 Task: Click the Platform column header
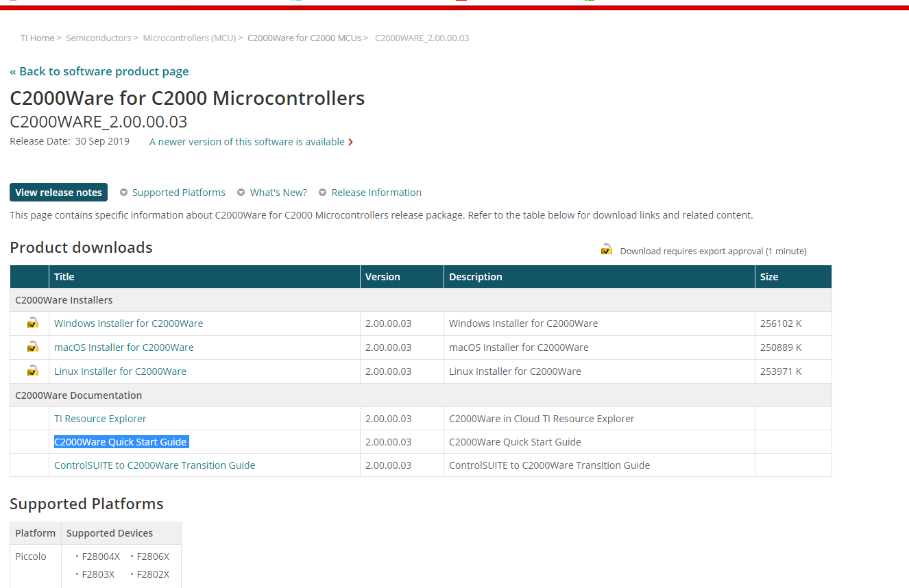coord(36,533)
